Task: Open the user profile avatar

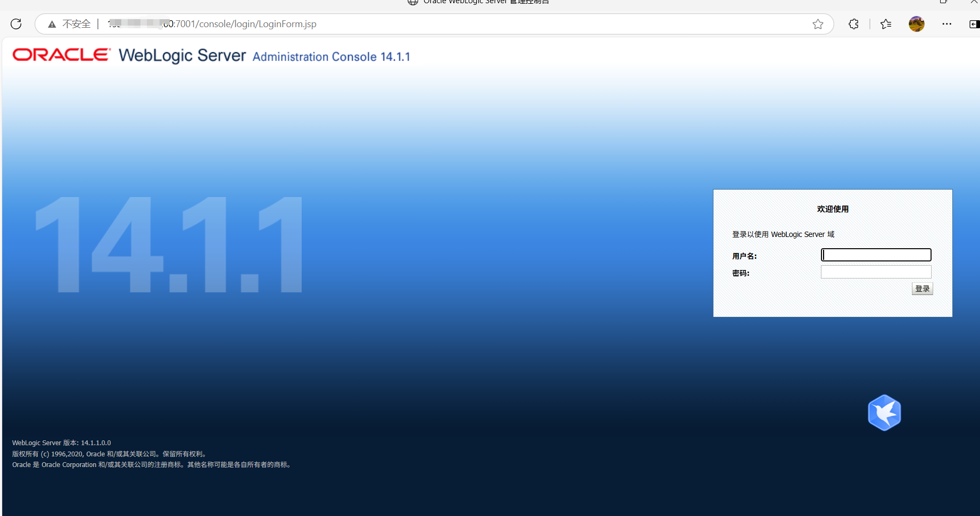Action: point(916,24)
